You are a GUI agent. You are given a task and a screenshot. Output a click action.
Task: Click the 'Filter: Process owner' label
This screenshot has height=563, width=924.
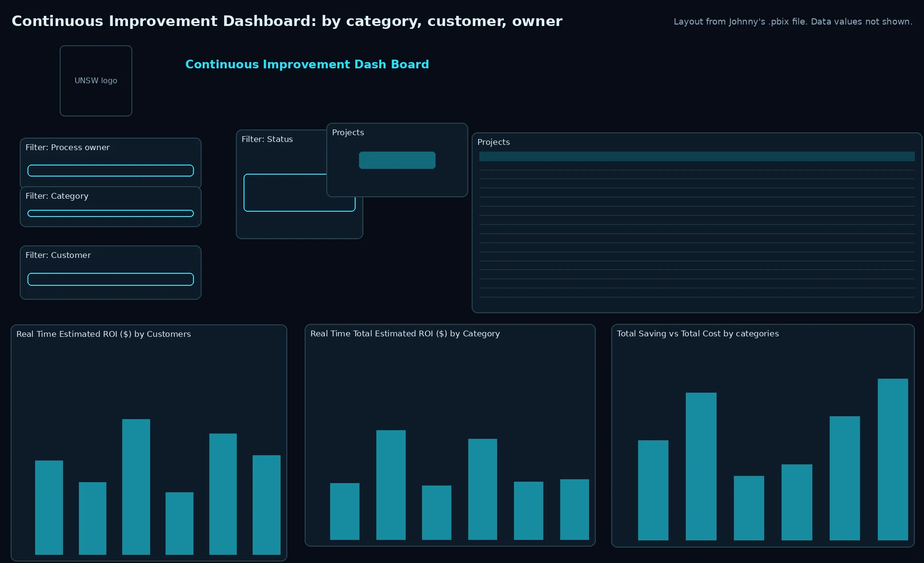click(x=67, y=147)
